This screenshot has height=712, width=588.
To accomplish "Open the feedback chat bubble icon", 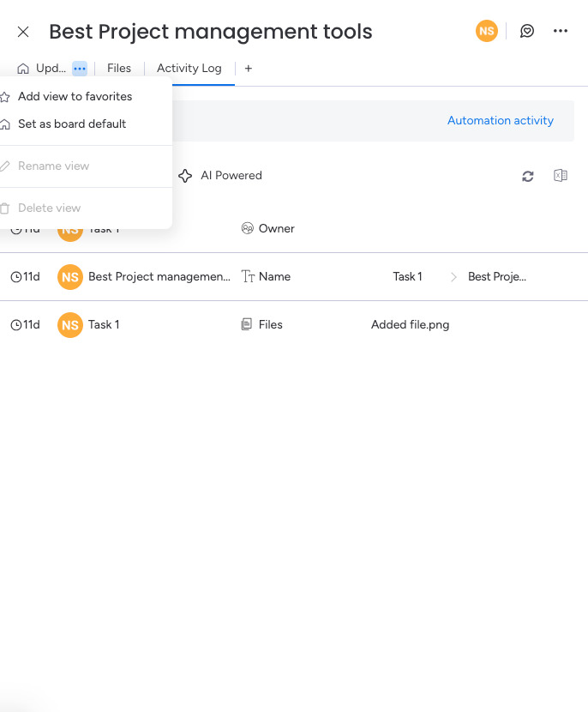I will [526, 31].
